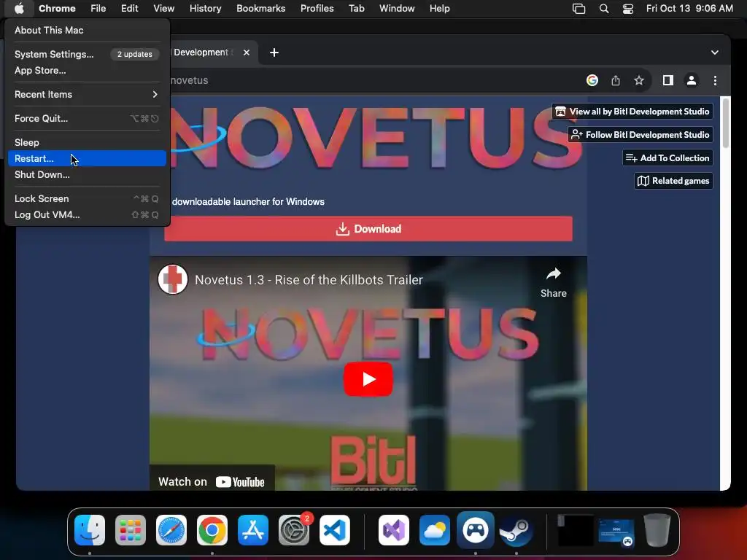
Task: Open the View menu
Action: click(x=163, y=8)
